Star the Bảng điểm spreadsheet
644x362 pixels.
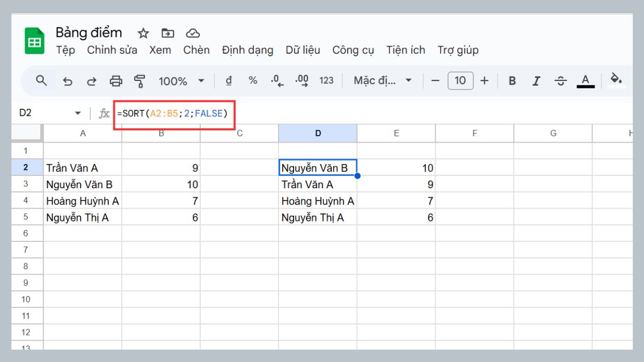click(x=143, y=33)
